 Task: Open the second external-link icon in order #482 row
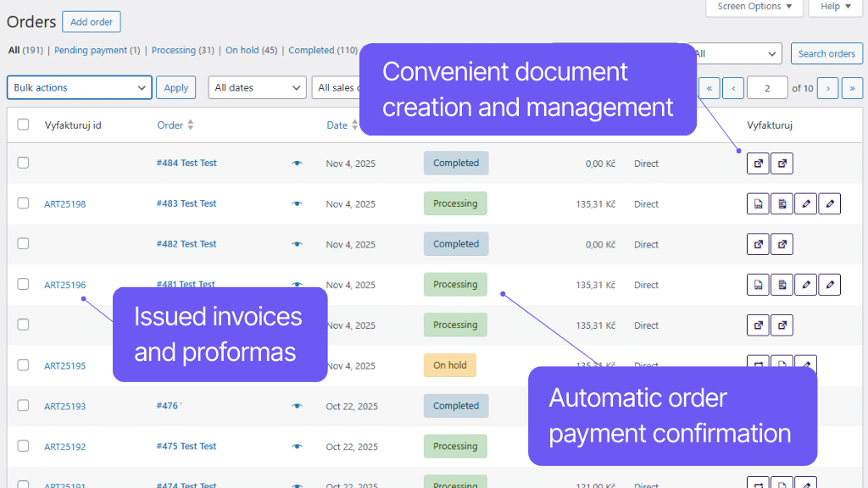[x=782, y=244]
